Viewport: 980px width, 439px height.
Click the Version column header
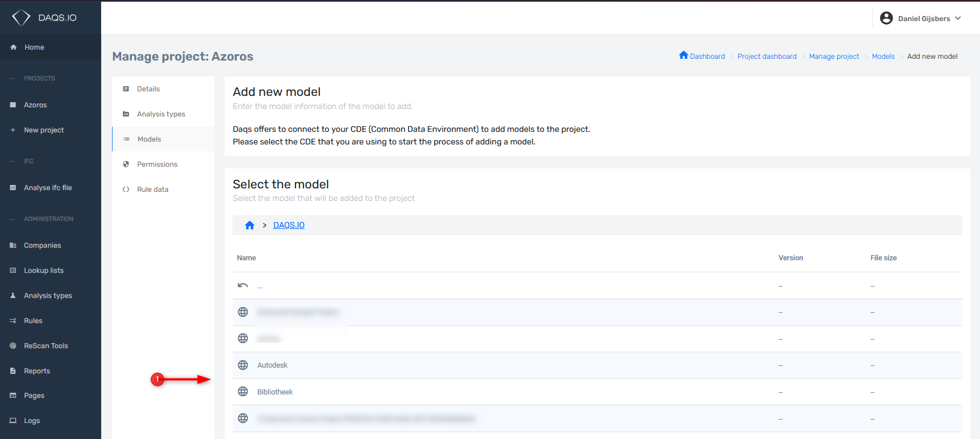tap(791, 258)
